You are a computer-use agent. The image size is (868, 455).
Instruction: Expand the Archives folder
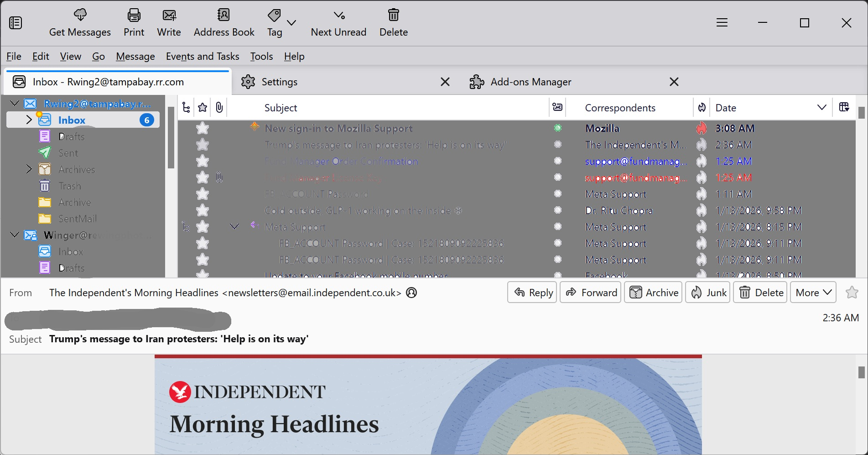point(29,169)
